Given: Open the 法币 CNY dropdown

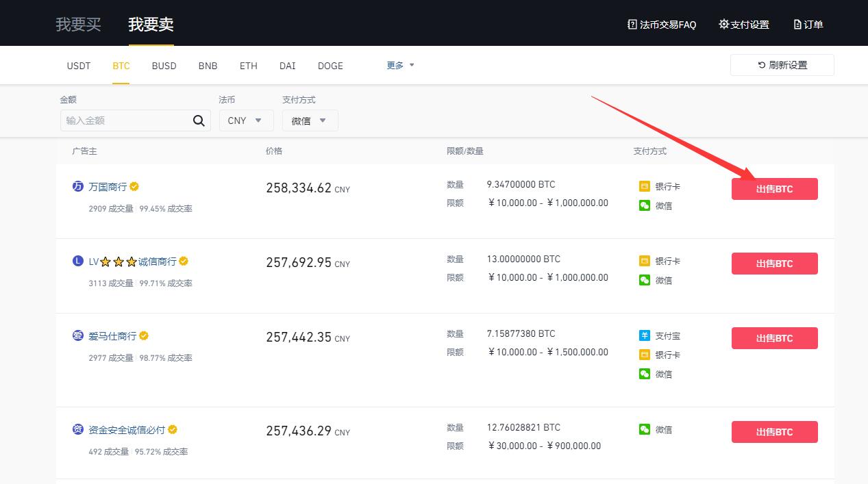Looking at the screenshot, I should 246,120.
